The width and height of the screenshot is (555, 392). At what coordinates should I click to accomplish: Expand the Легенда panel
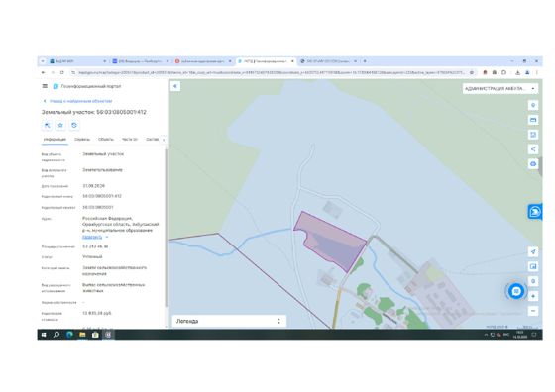tap(229, 321)
